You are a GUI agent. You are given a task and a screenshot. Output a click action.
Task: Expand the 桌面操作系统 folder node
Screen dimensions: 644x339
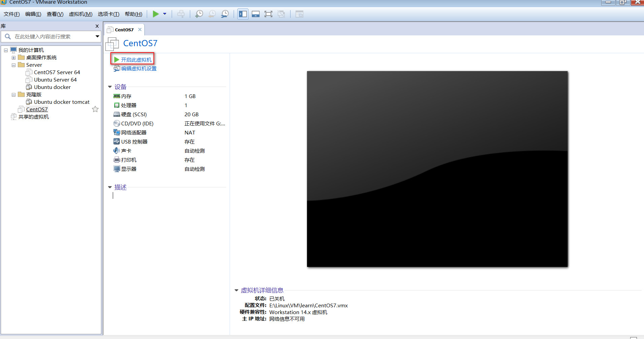[13, 58]
